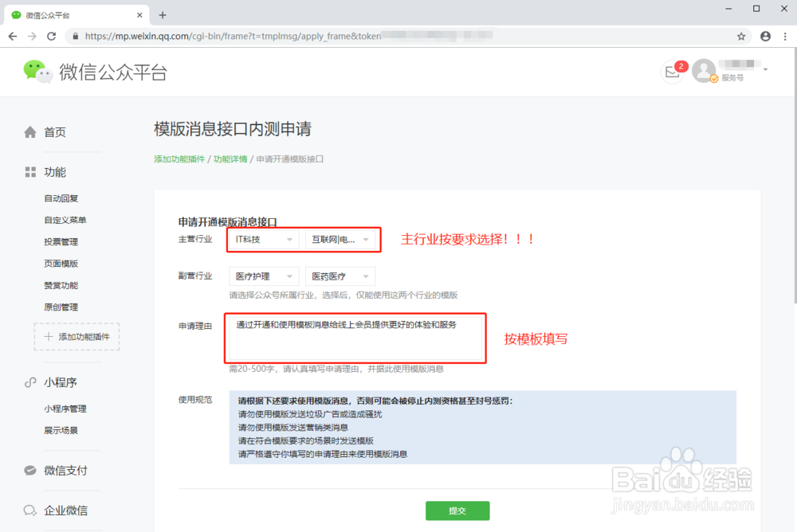The height and width of the screenshot is (532, 797).
Task: Open the 副营行业 医药医疗 dropdown
Action: pos(340,276)
